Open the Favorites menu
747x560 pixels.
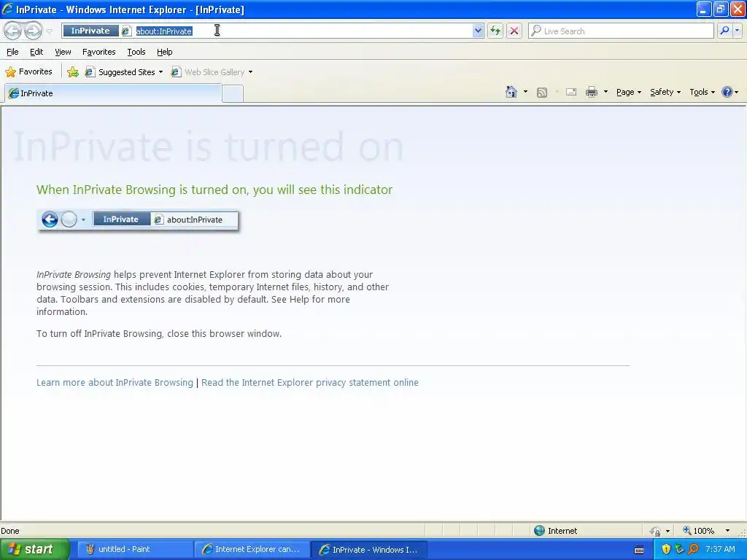click(x=98, y=52)
